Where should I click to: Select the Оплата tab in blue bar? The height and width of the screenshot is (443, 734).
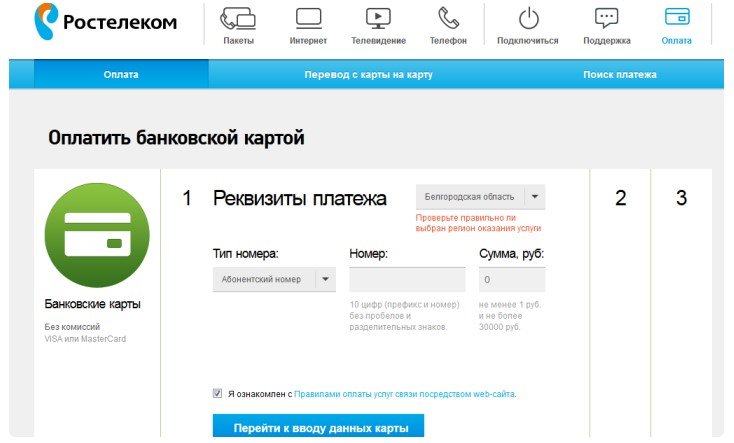pos(121,75)
